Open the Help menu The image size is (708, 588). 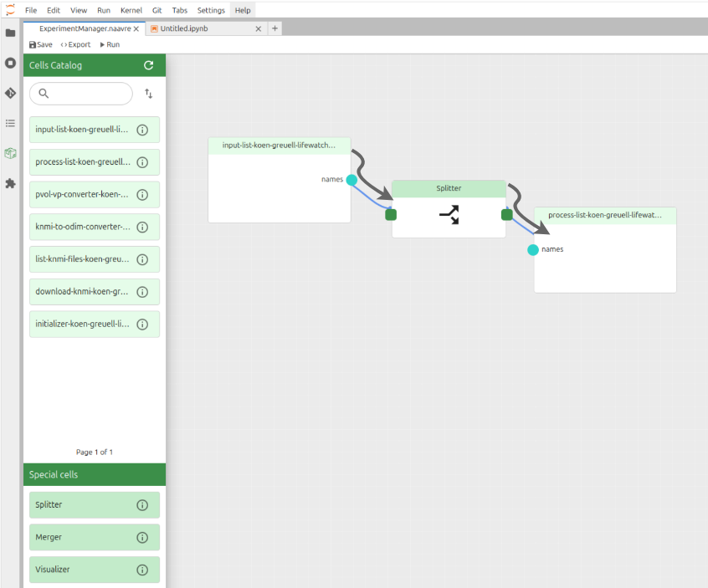click(243, 10)
